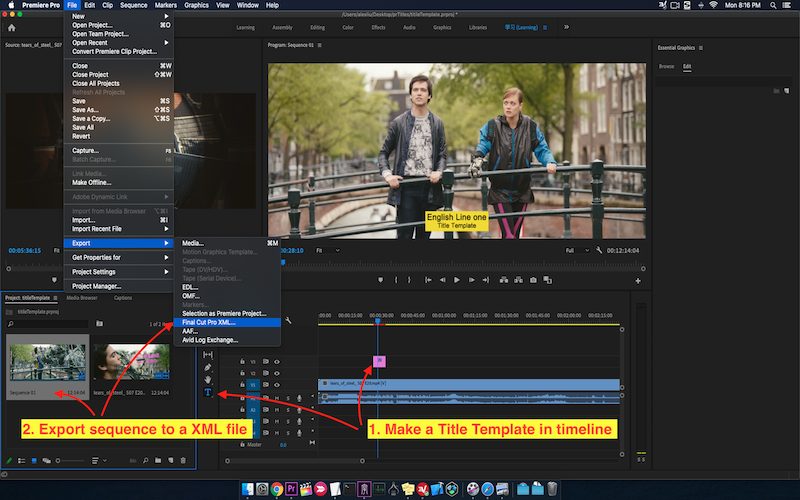The width and height of the screenshot is (800, 500).
Task: Export a frame with the camera icon
Action: click(533, 280)
